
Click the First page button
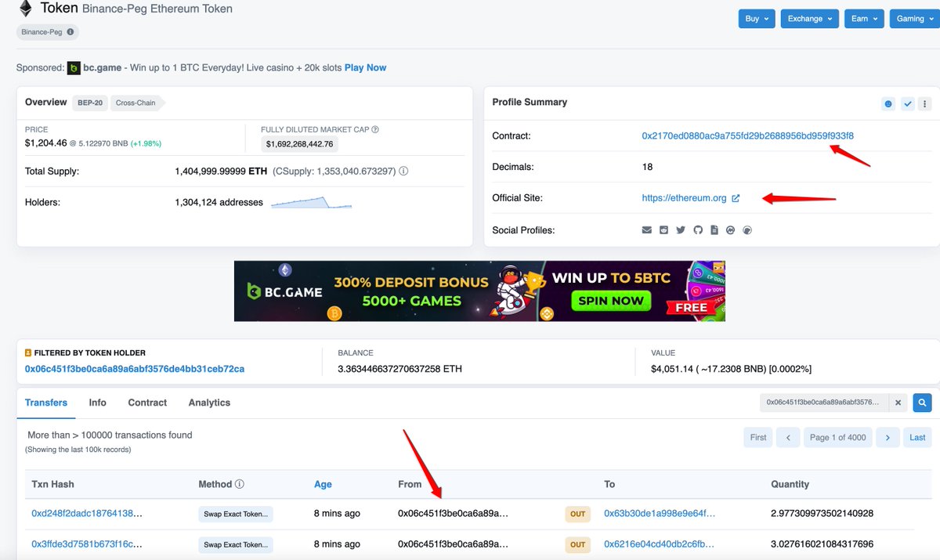click(x=758, y=437)
